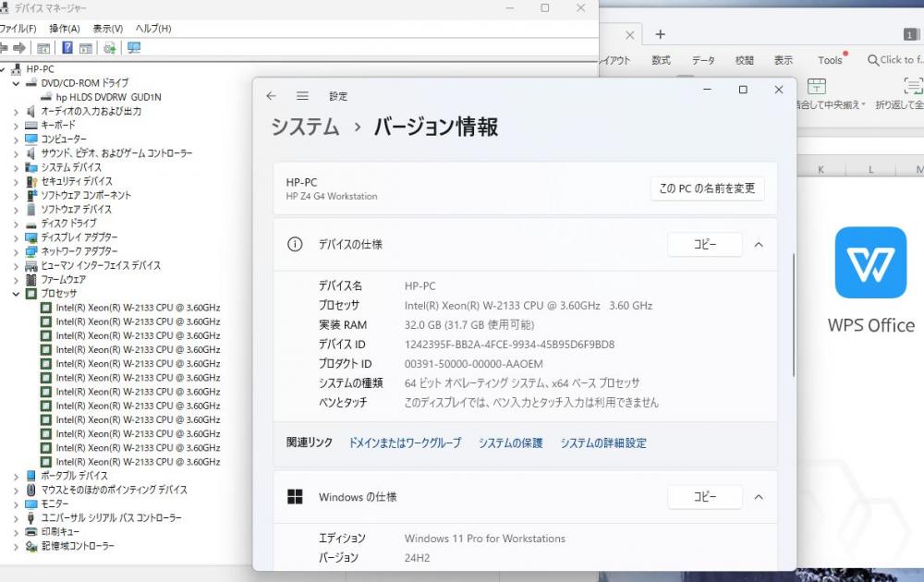Toggle the console tree pane icon in Device Manager
The image size is (924, 582).
pyautogui.click(x=43, y=48)
